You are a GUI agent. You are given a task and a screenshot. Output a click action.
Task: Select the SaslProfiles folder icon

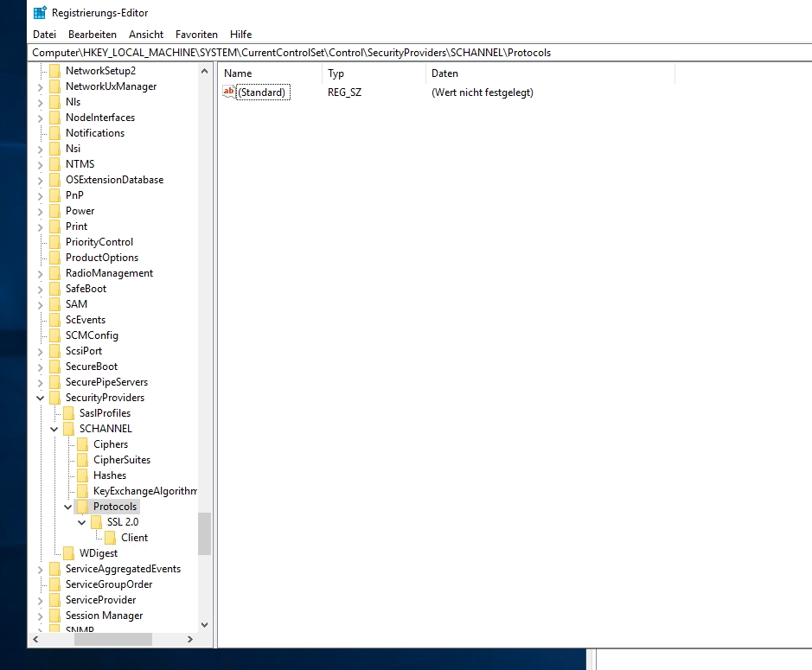69,413
